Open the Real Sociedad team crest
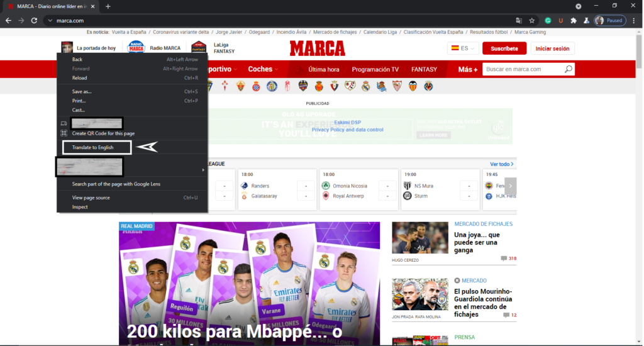 point(381,86)
